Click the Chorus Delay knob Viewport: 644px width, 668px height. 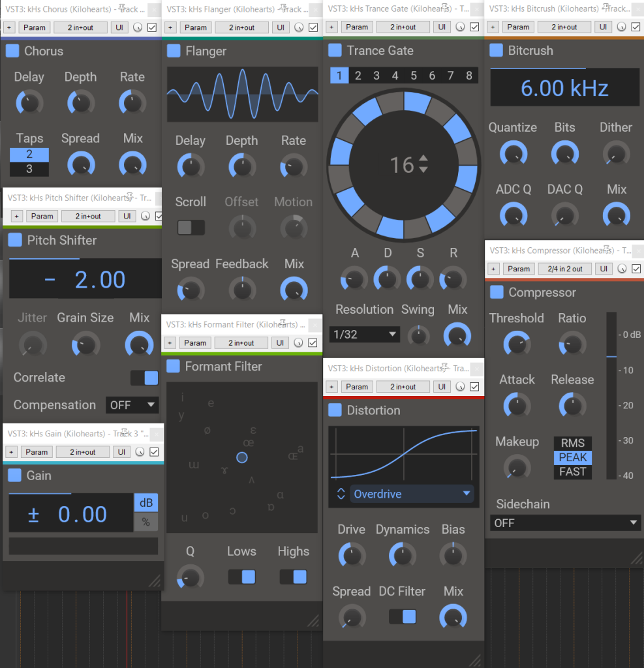click(x=29, y=103)
